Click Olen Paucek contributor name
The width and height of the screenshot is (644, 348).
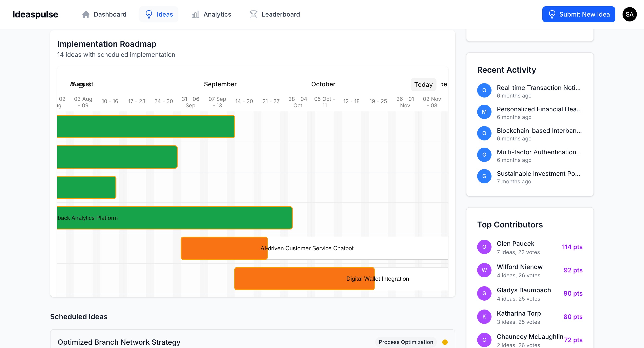pyautogui.click(x=515, y=244)
